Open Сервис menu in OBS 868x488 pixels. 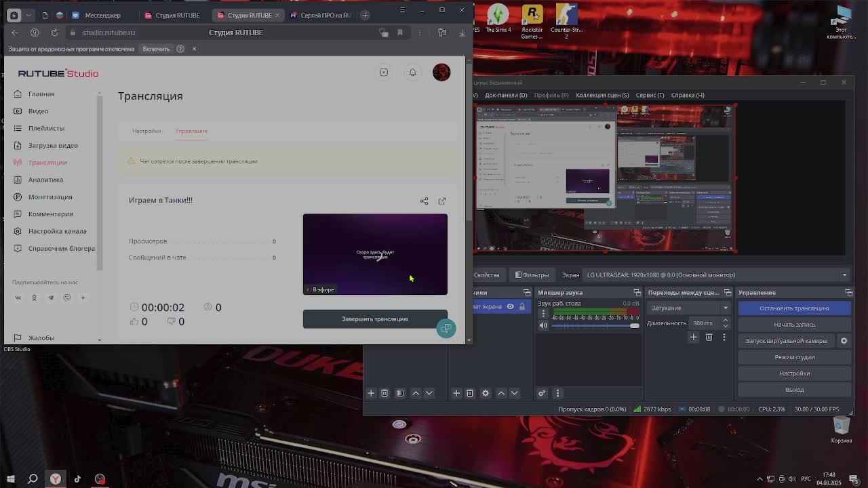point(650,95)
